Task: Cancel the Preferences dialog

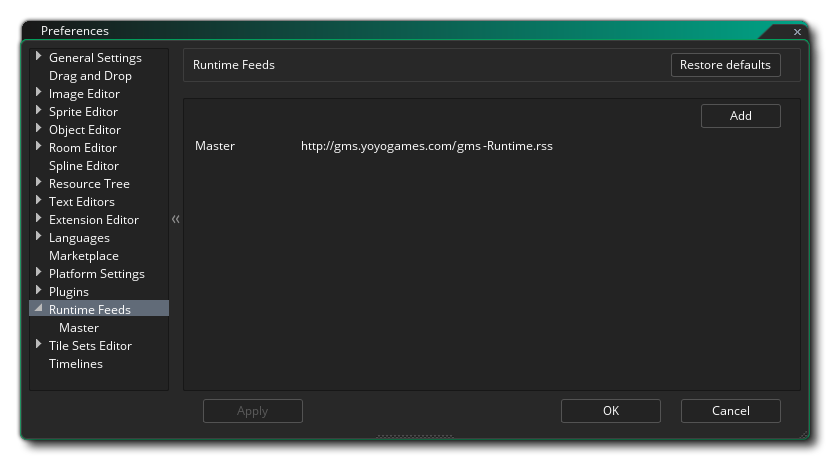Action: pyautogui.click(x=730, y=411)
